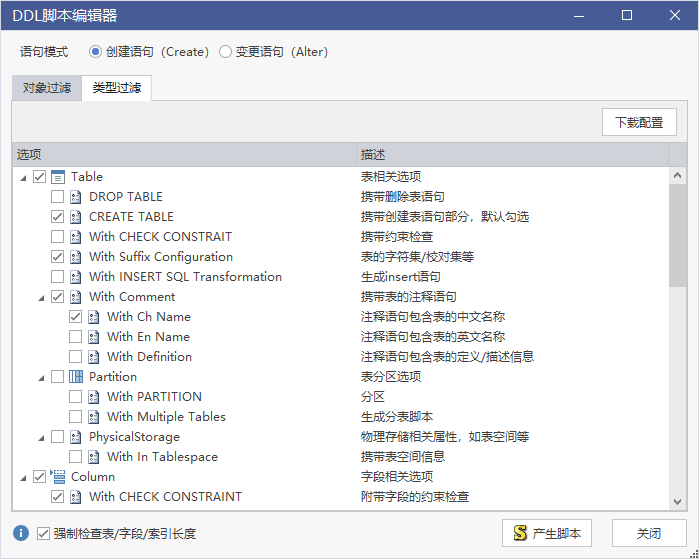This screenshot has height=559, width=699.
Task: Click the With PARTITION option icon
Action: tap(94, 397)
